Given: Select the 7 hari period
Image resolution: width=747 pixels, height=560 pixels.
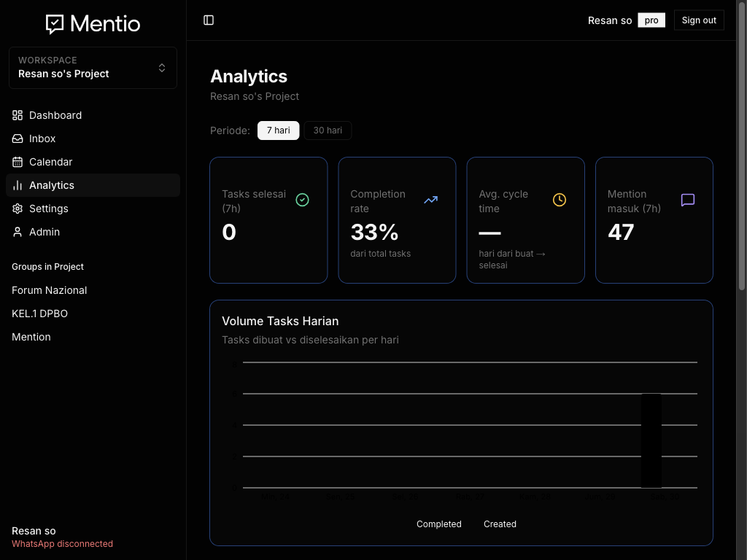Looking at the screenshot, I should 278,131.
